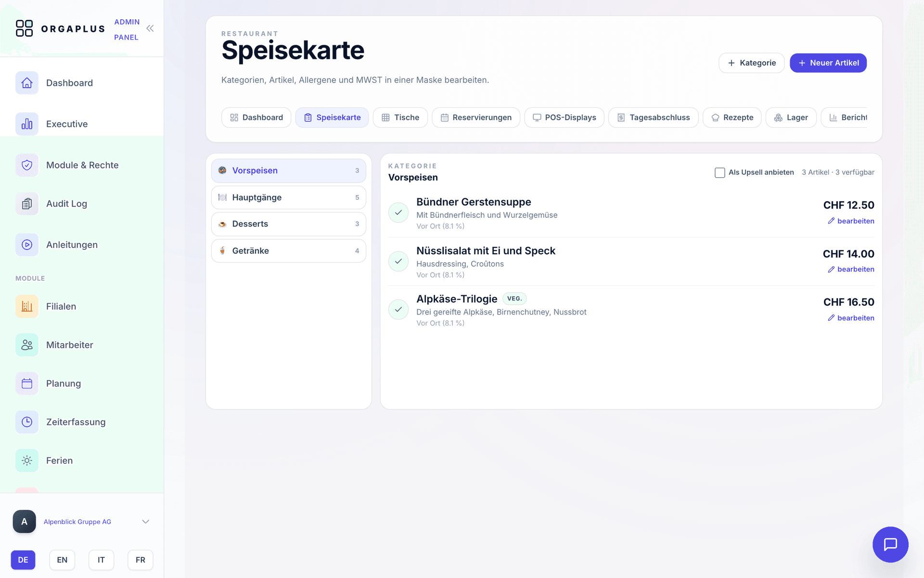Open Ferien sun icon

pos(27,460)
